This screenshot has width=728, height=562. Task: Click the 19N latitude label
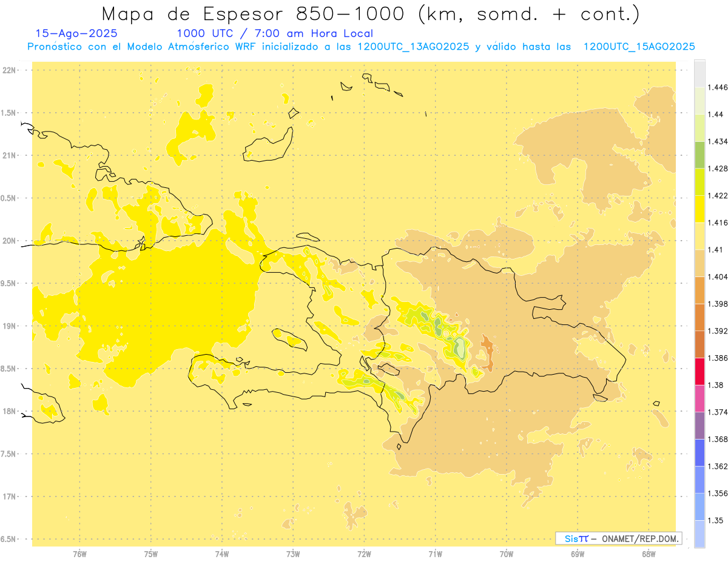(10, 326)
